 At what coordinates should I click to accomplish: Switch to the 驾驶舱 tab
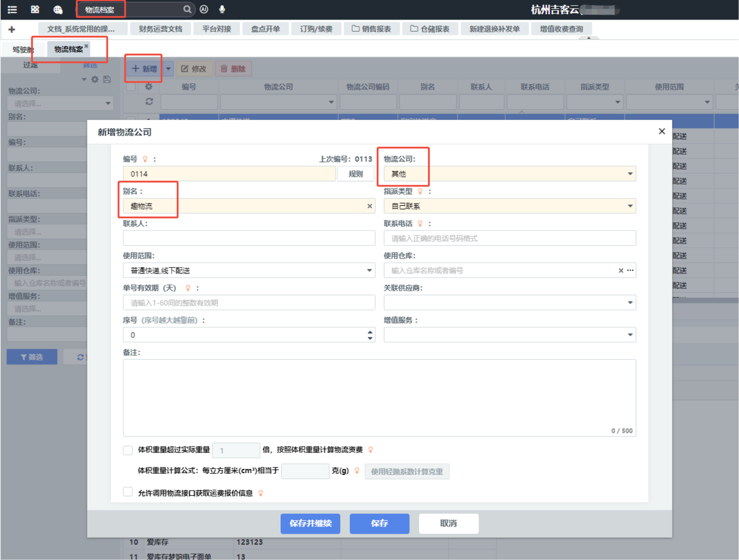(x=23, y=50)
